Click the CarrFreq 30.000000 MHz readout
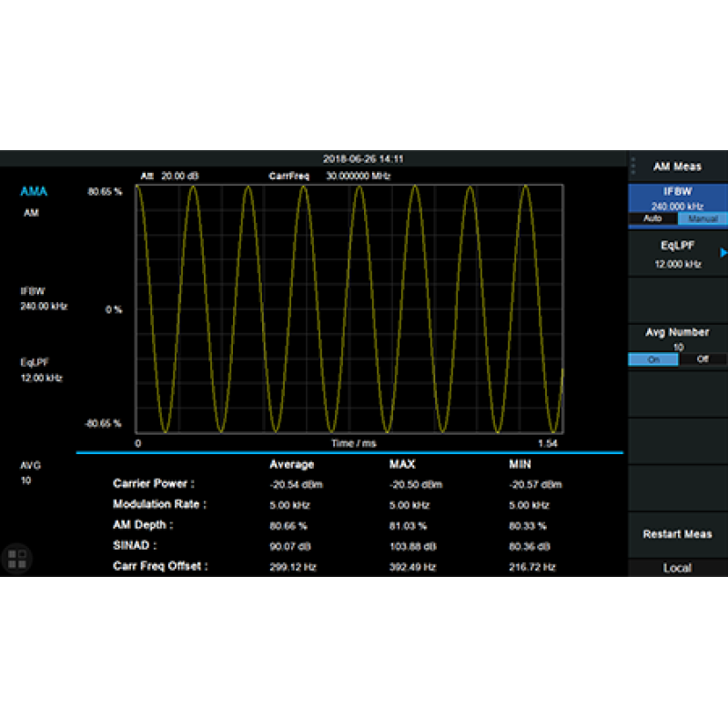 click(x=329, y=176)
